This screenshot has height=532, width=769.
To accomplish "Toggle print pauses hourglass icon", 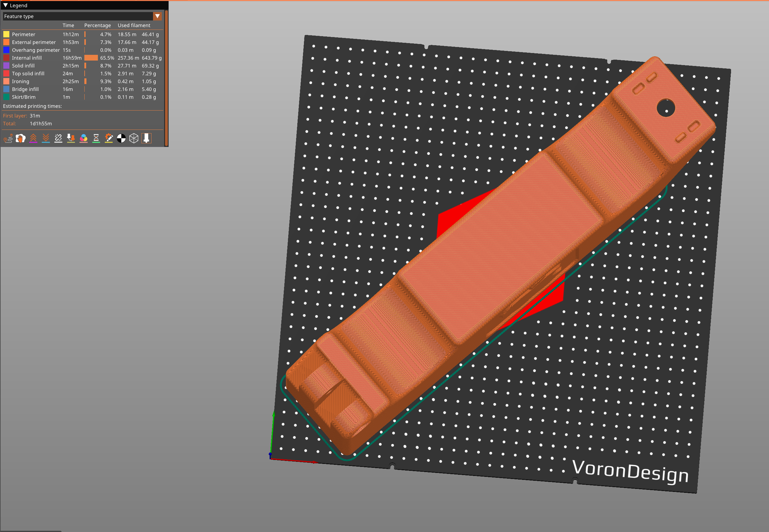I will 96,138.
